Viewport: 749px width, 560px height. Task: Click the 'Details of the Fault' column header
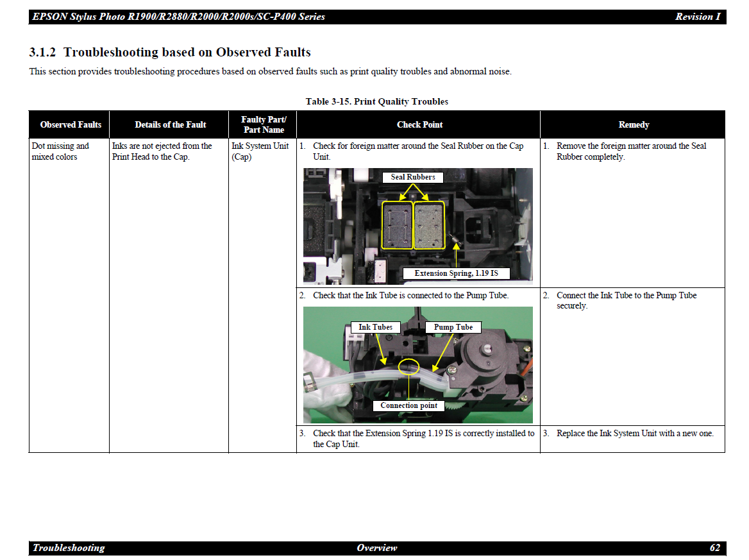[170, 124]
